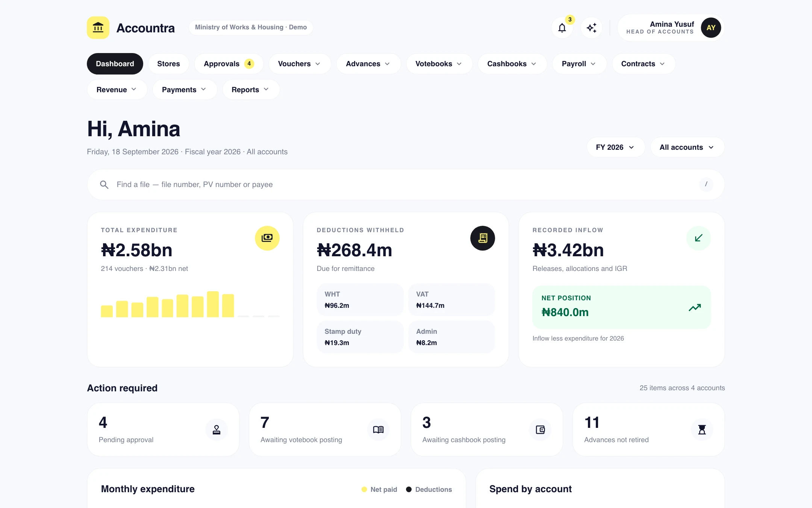Screen dimensions: 812x508
Task: Open the Net Position panel
Action: [621, 307]
